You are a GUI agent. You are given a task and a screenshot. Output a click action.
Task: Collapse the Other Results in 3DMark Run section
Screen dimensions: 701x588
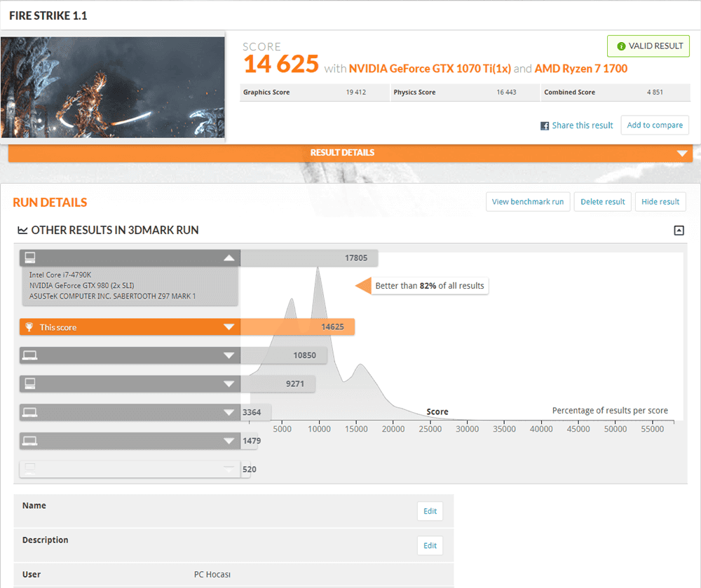tap(678, 231)
